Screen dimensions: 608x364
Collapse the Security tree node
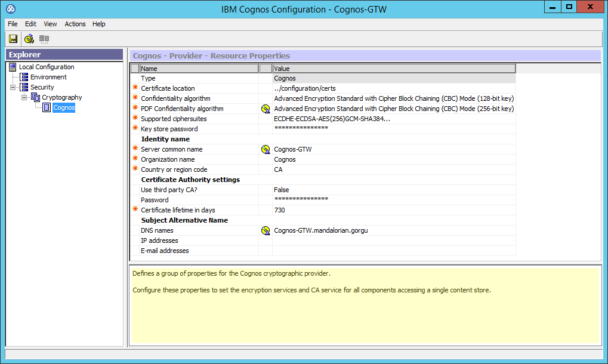pyautogui.click(x=13, y=87)
